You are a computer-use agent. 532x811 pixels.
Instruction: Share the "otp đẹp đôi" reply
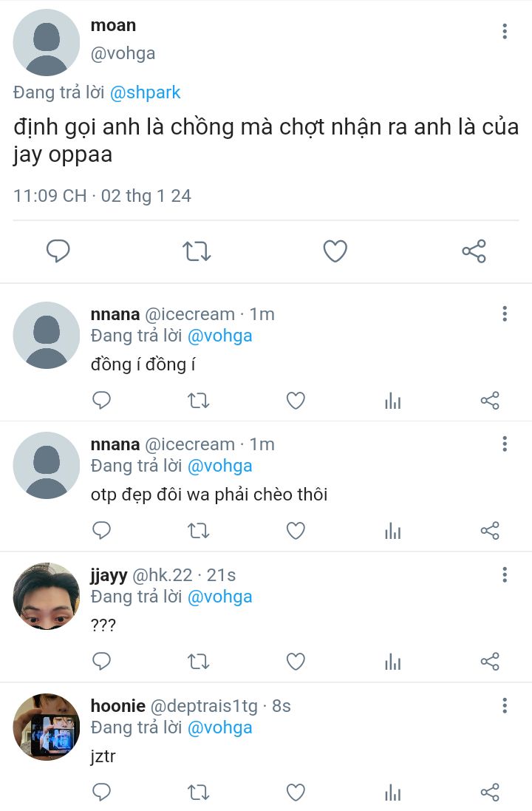coord(490,531)
